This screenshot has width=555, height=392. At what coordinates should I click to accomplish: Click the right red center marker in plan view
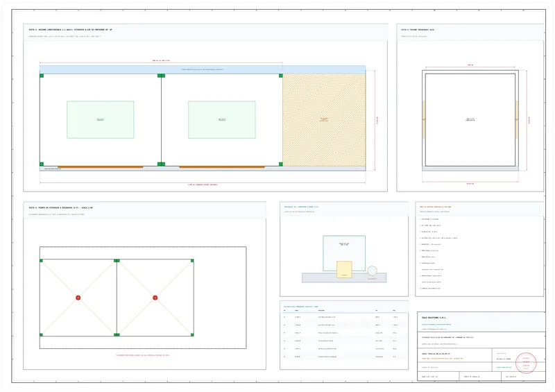(155, 298)
